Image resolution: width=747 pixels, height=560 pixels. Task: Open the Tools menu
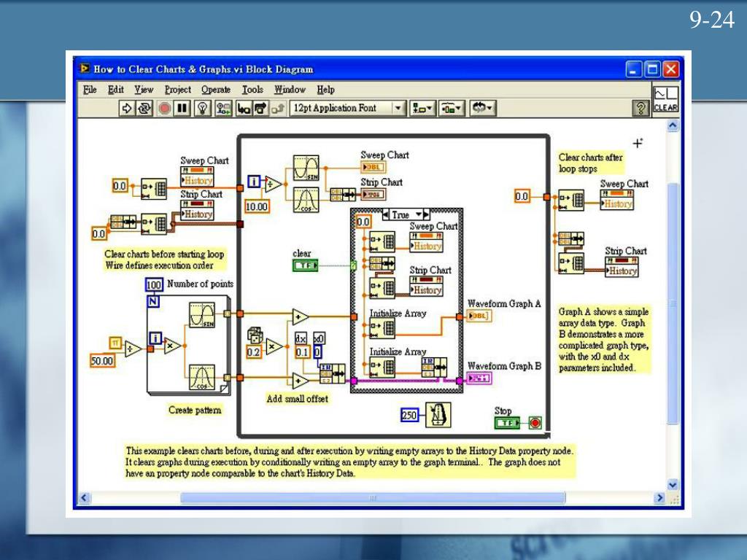point(252,90)
